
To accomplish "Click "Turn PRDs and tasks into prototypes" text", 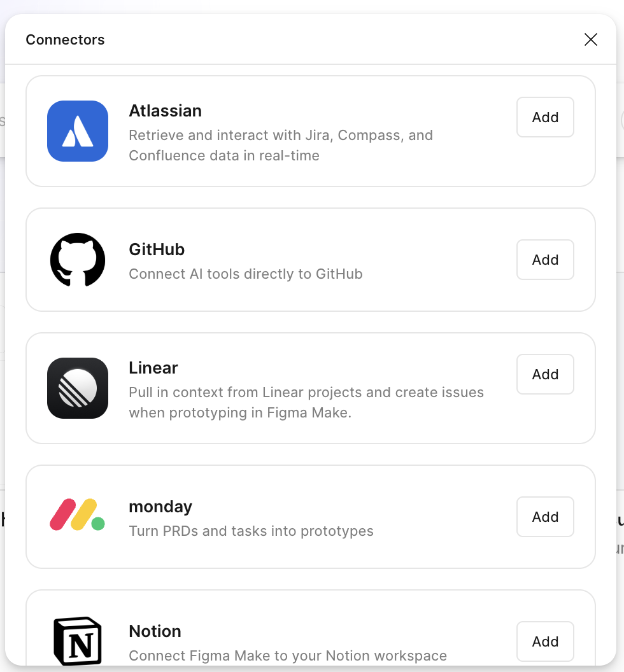I will pyautogui.click(x=251, y=531).
